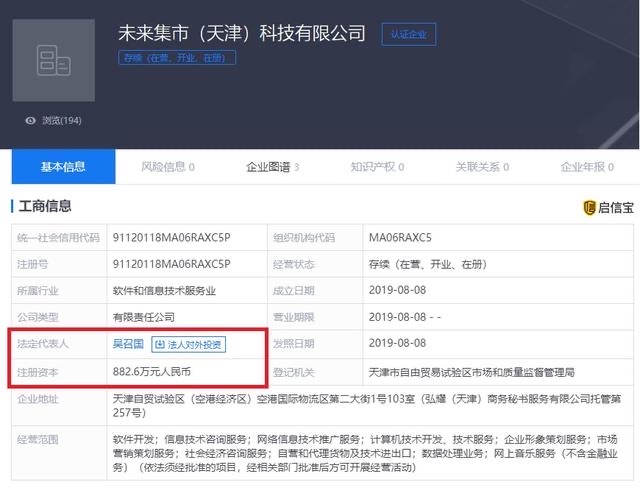Open the 基本信息 tab
The height and width of the screenshot is (496, 640).
click(x=63, y=167)
